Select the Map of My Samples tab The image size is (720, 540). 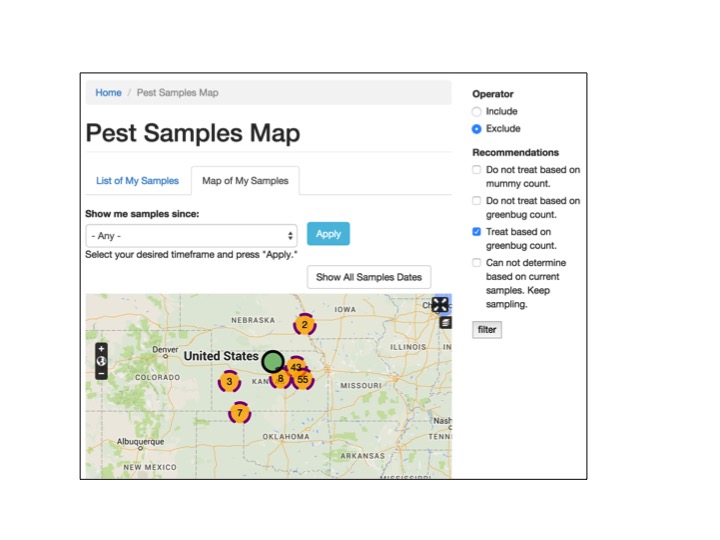(x=245, y=181)
